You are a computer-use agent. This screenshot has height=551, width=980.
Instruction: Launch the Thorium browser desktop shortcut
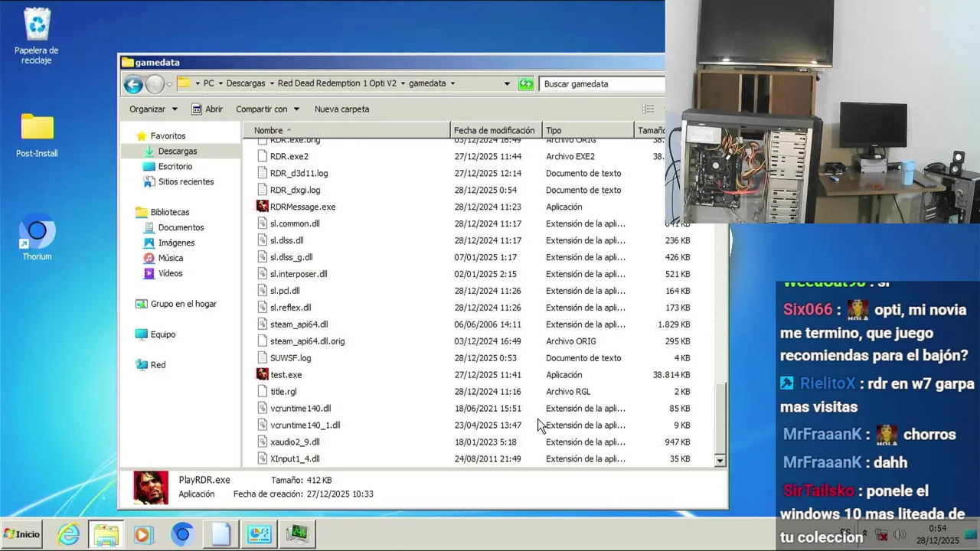coord(37,239)
